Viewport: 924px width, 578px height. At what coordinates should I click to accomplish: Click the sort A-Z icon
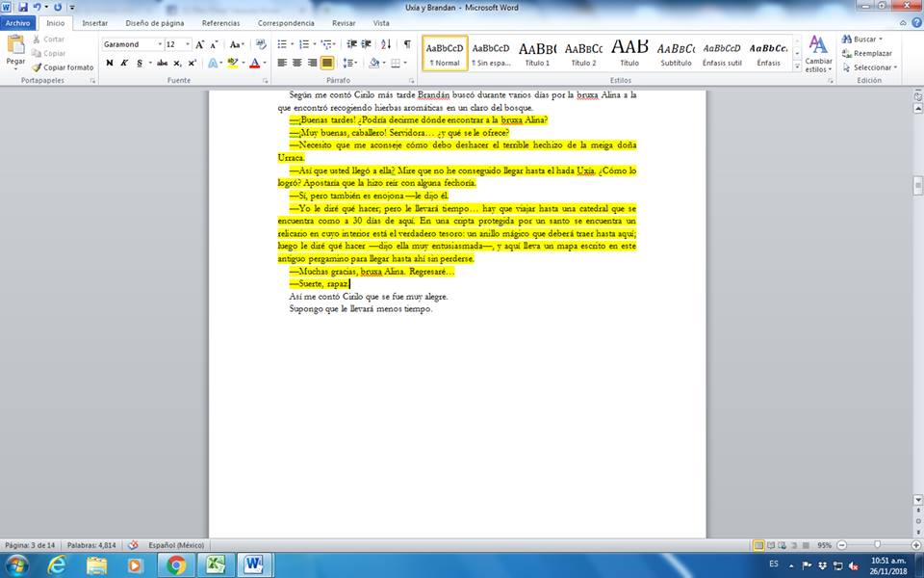tap(386, 44)
